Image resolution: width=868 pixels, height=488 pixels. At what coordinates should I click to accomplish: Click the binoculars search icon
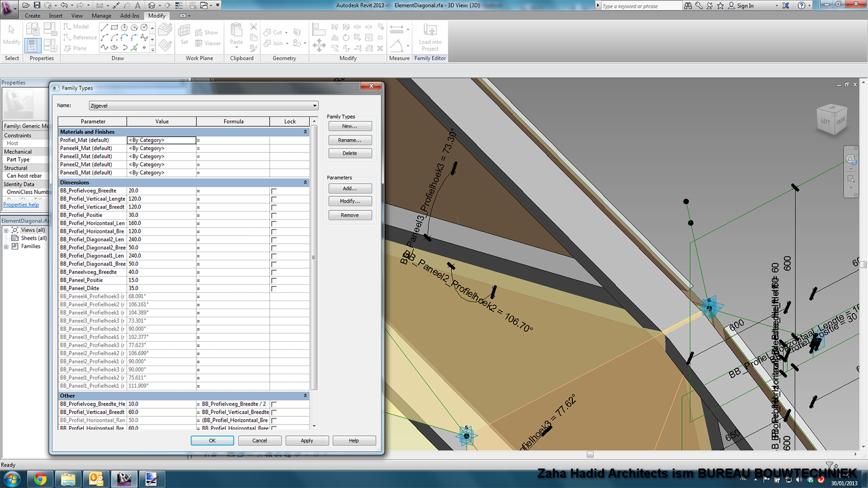pyautogui.click(x=688, y=5)
